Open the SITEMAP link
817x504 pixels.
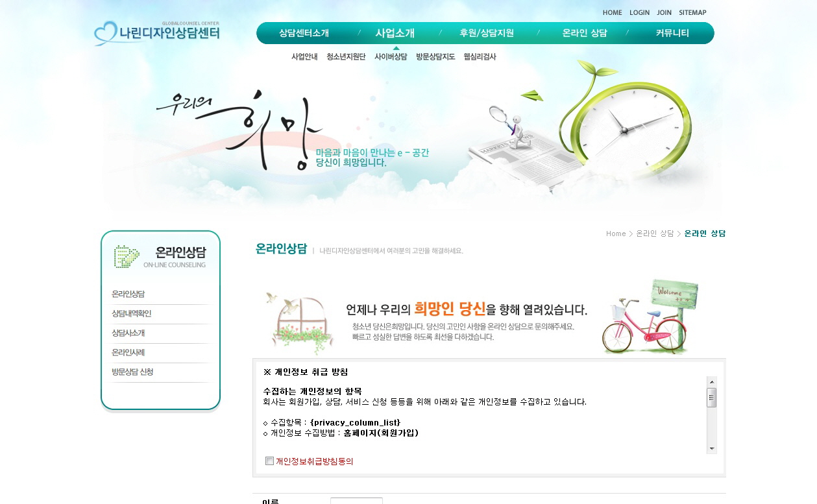692,12
